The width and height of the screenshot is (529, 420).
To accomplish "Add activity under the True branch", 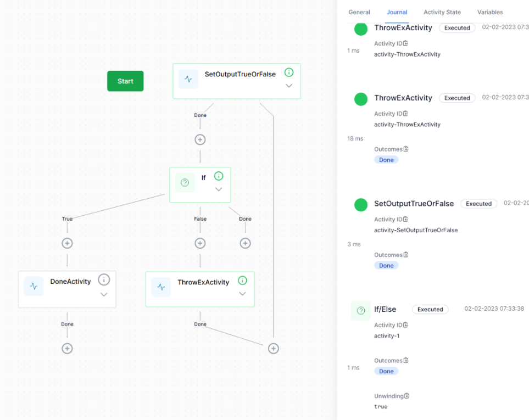I will pos(67,243).
